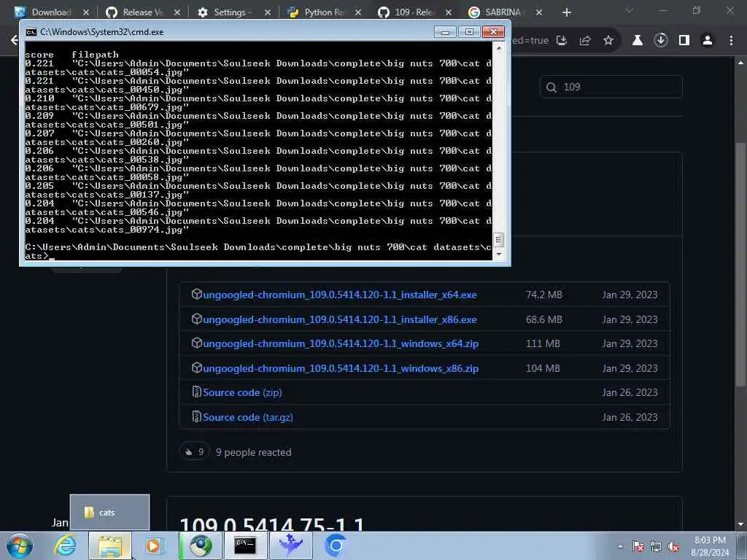Download ungoogled-chromium windows_x64.zip

point(341,343)
